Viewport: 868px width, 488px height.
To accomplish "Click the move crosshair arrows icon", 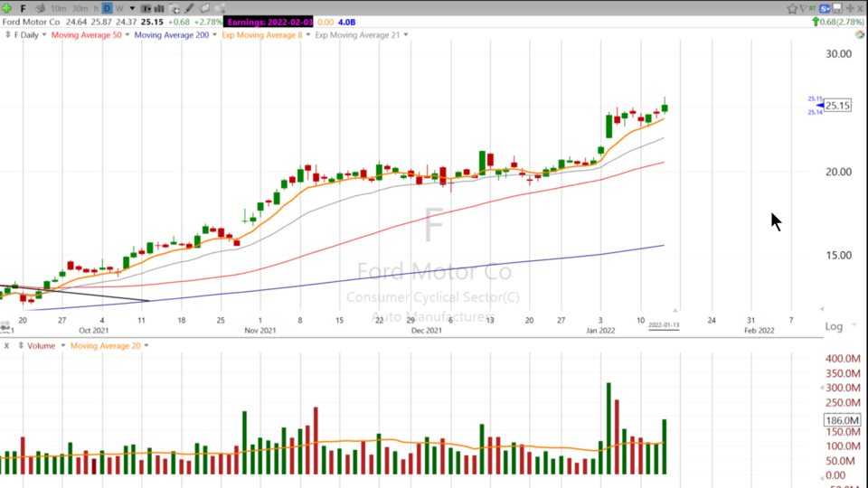I will 850,8.
